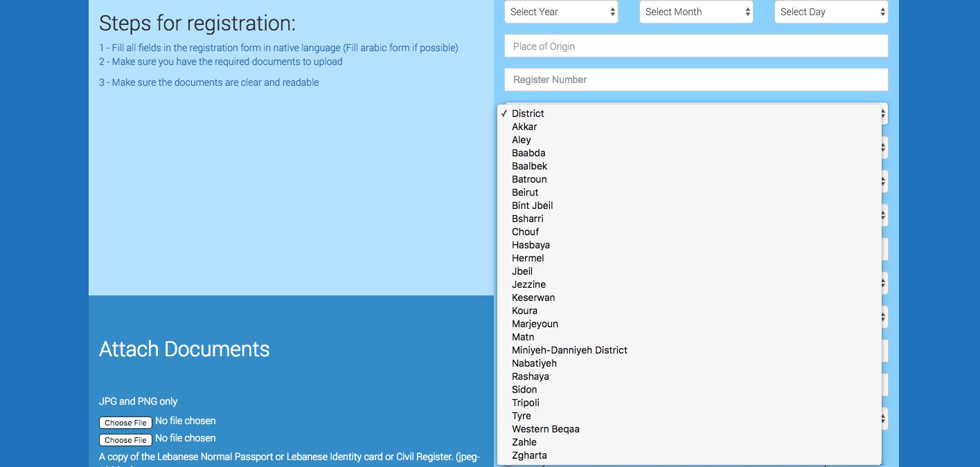980x467 pixels.
Task: Select Keserwan in the district dropdown
Action: point(533,297)
